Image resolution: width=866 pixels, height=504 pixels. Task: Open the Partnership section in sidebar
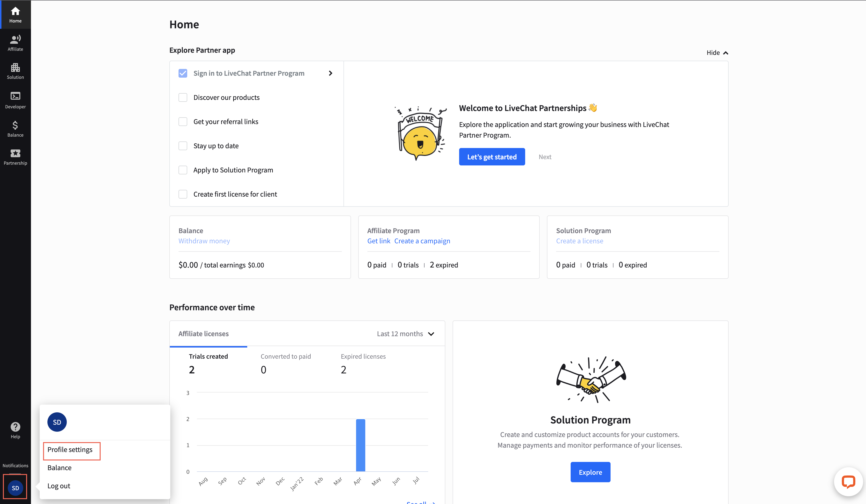coord(15,157)
